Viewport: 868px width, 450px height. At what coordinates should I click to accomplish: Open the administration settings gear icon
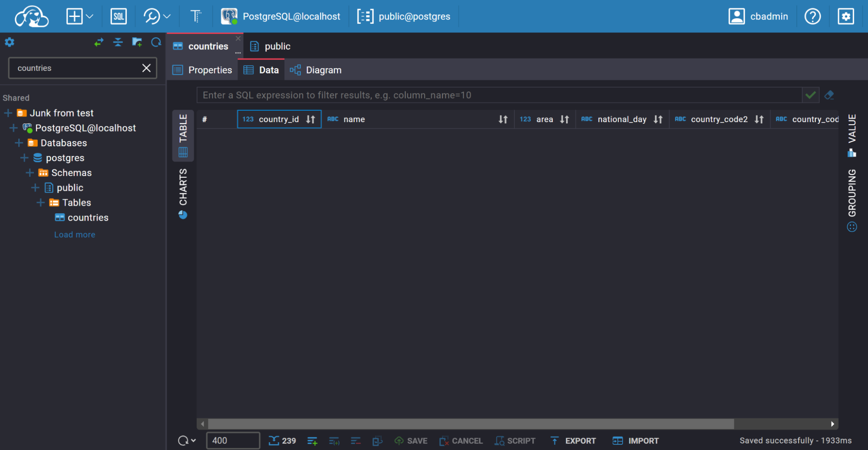845,17
